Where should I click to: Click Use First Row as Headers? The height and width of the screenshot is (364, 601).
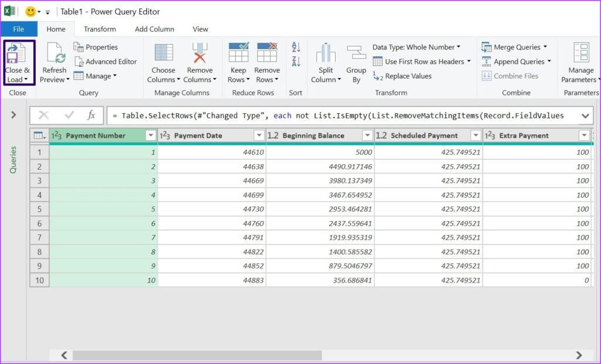point(421,61)
